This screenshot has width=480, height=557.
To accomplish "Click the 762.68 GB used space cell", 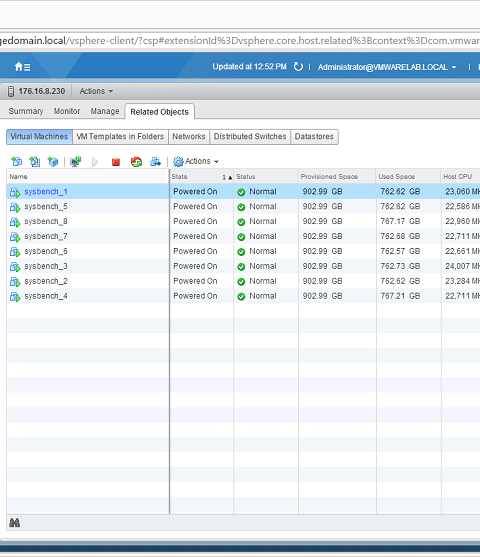I will tap(400, 237).
